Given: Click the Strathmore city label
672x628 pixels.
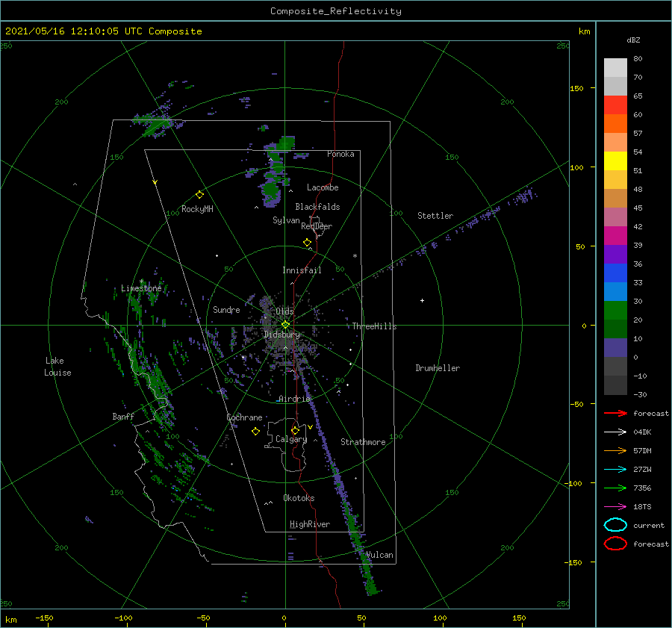Looking at the screenshot, I should click(363, 442).
